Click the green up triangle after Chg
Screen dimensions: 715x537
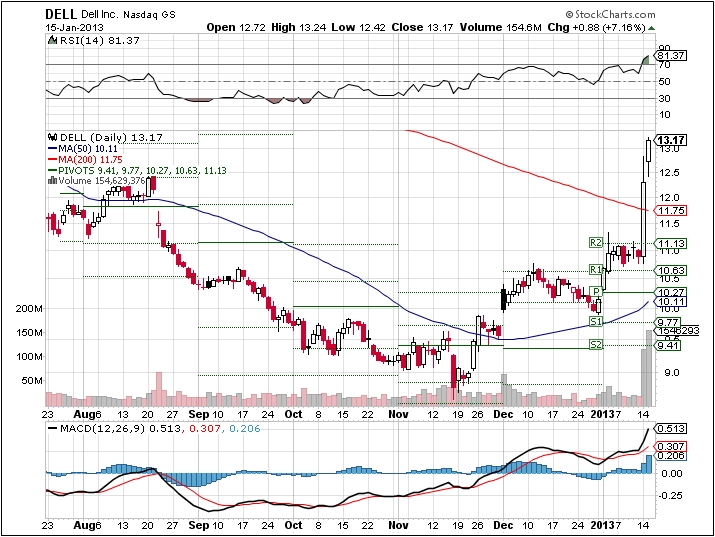coord(651,28)
